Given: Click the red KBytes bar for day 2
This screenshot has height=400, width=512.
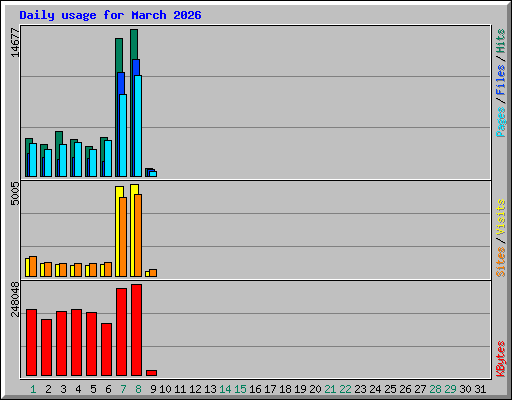Looking at the screenshot, I should point(46,348).
